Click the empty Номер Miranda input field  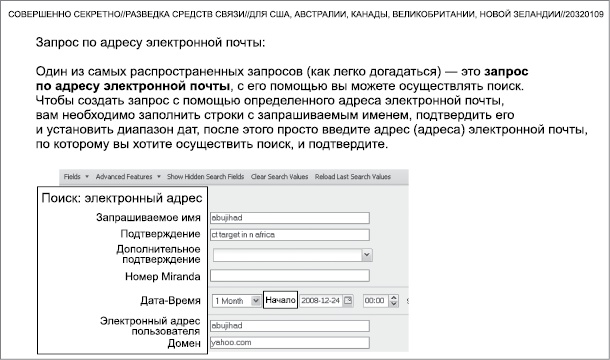pyautogui.click(x=290, y=276)
